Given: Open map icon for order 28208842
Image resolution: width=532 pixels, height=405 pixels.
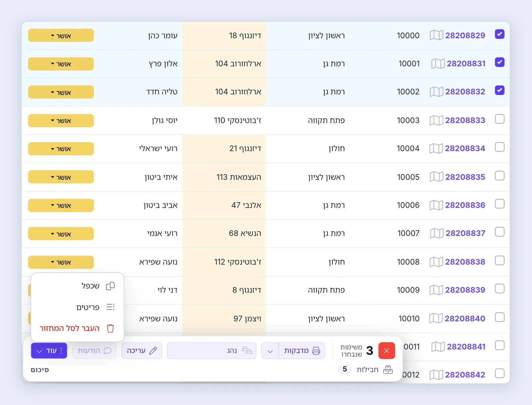Looking at the screenshot, I should point(436,375).
